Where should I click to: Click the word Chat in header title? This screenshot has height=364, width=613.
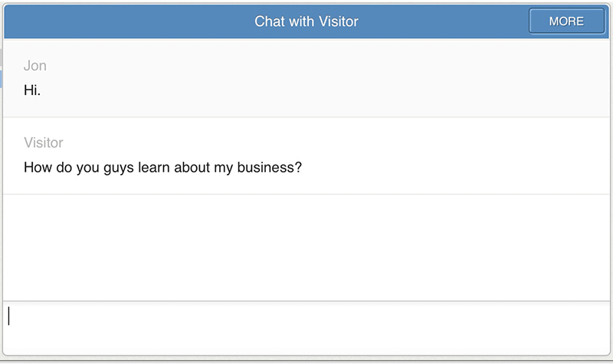pyautogui.click(x=270, y=21)
